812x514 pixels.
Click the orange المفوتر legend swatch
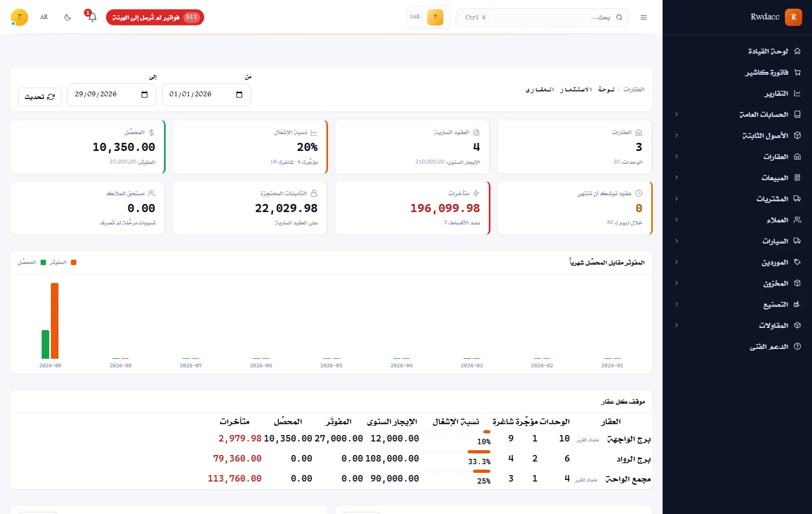tap(74, 262)
